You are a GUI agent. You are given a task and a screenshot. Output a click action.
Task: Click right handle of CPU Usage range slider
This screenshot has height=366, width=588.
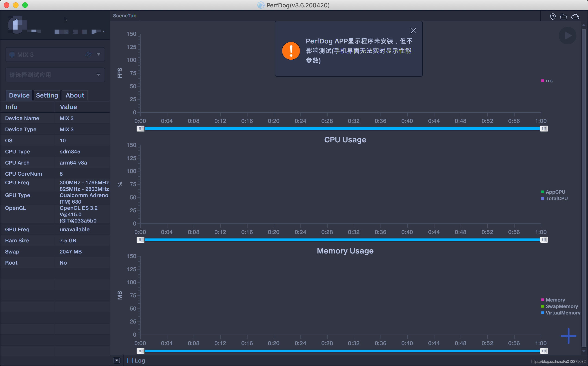[x=544, y=240]
